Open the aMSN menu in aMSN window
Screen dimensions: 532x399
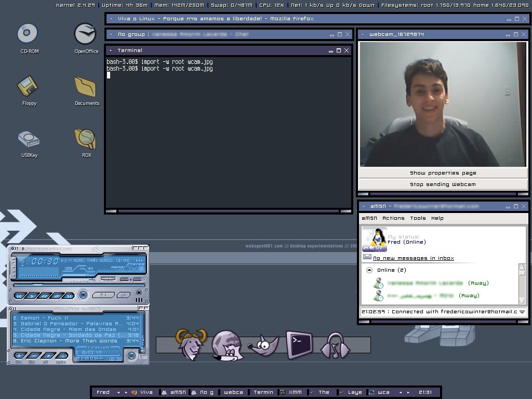[369, 218]
